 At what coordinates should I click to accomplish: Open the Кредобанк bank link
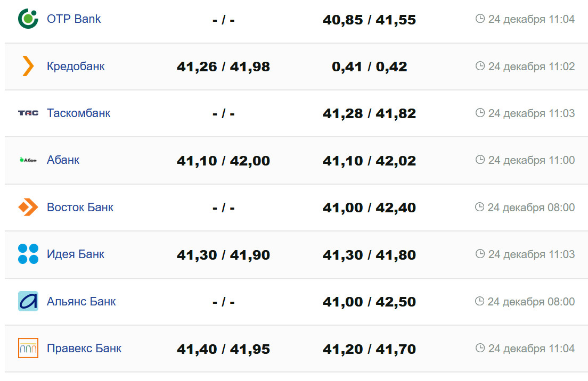[76, 67]
